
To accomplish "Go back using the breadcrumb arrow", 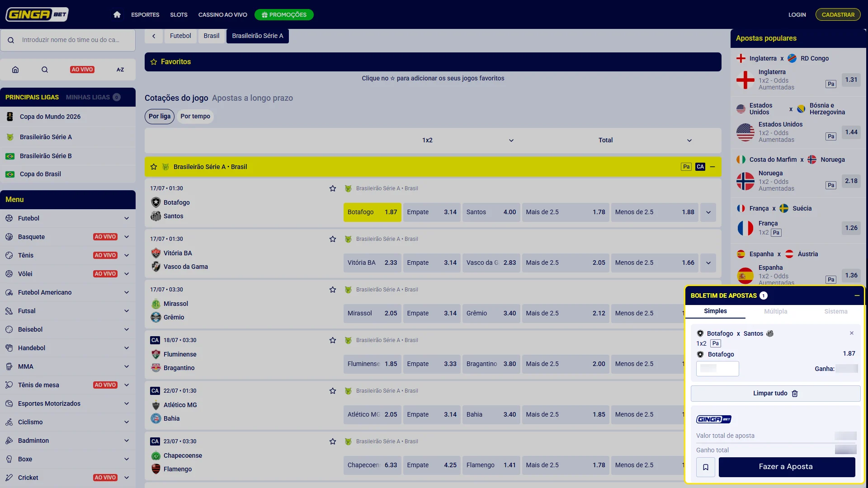I will point(154,36).
